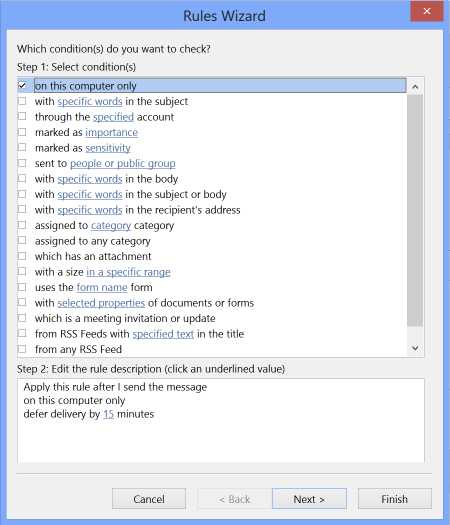Click 'importance' underlined value
This screenshot has height=525, width=450.
pos(111,133)
